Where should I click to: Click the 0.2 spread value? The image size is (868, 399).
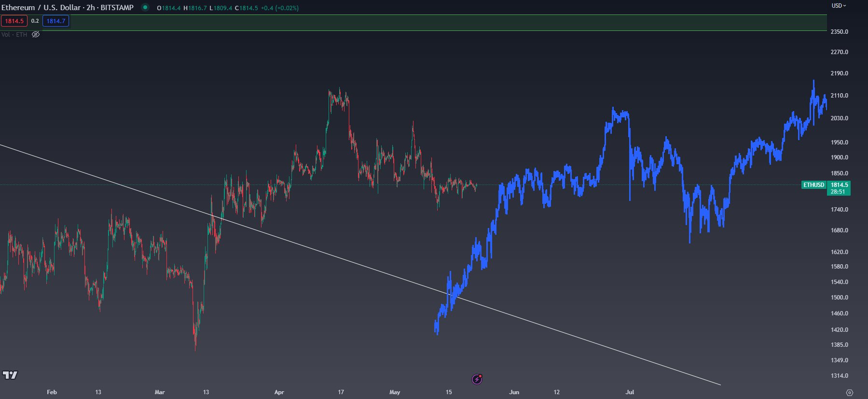[x=35, y=21]
